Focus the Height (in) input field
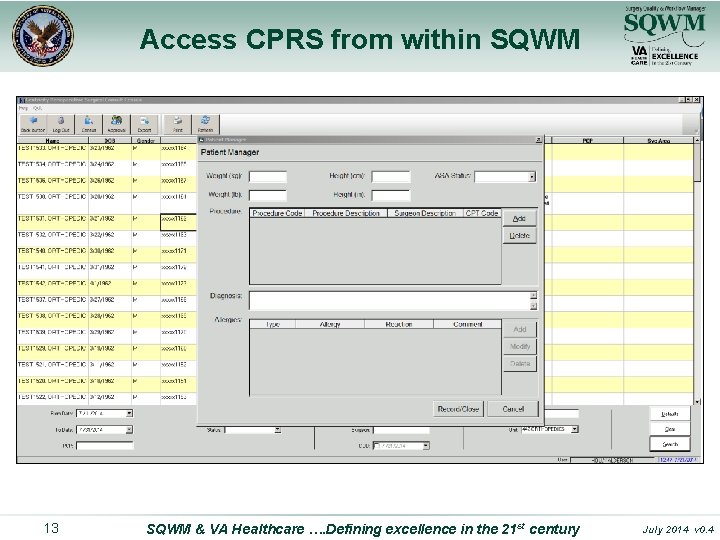Viewport: 720px width, 540px height. click(x=391, y=195)
